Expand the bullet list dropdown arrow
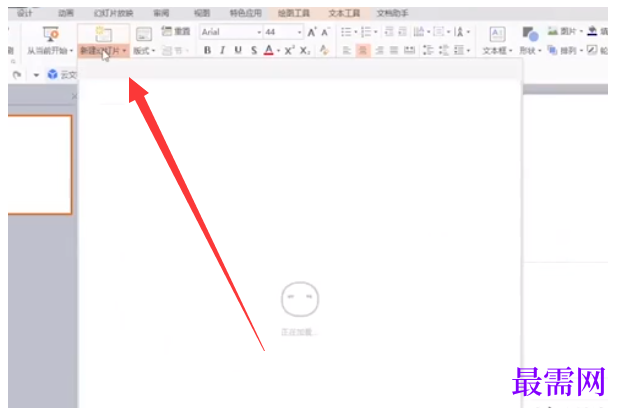 (x=355, y=32)
